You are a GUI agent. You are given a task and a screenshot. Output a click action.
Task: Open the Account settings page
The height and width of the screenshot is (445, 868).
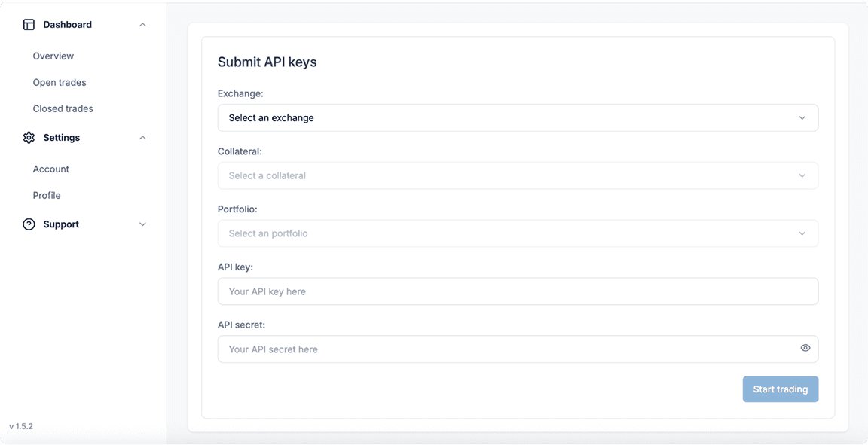coord(50,169)
